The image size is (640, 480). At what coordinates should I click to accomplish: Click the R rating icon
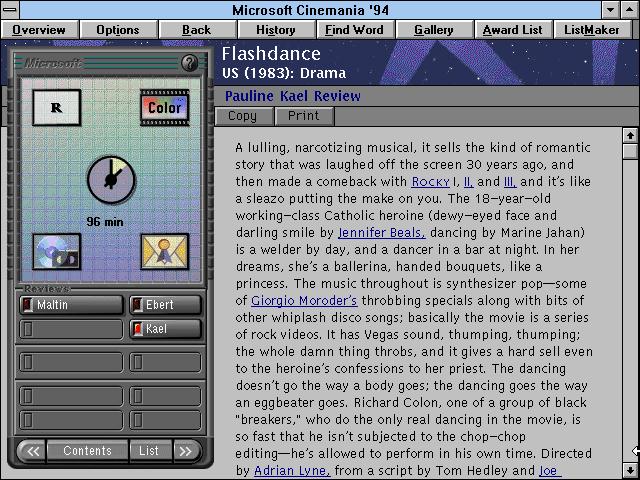pos(57,108)
